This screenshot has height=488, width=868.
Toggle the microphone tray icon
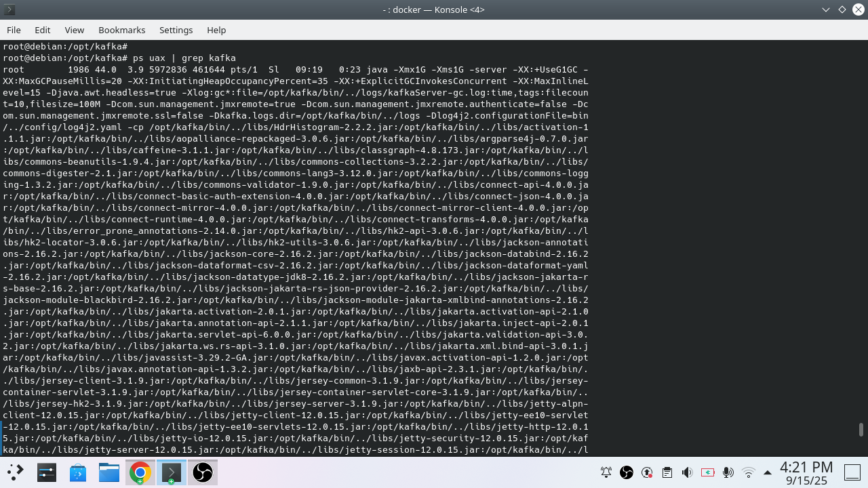point(728,472)
